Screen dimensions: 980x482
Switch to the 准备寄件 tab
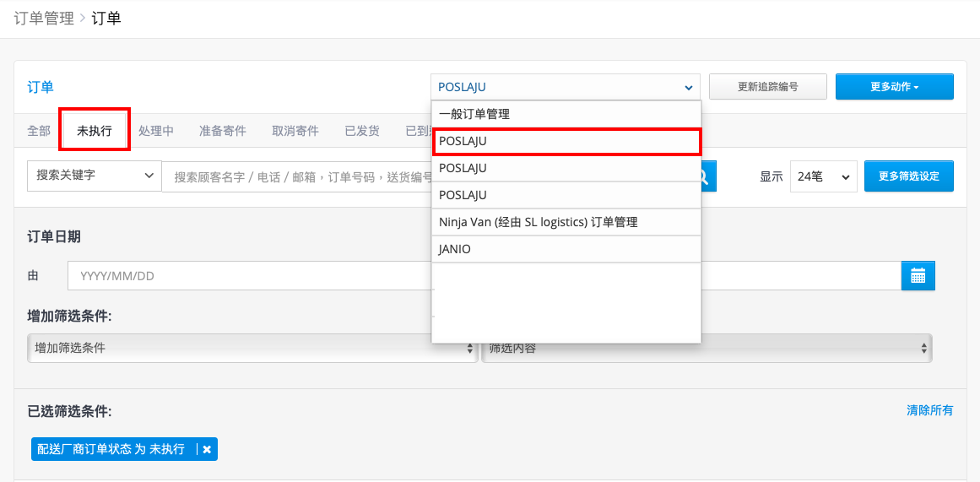click(223, 132)
